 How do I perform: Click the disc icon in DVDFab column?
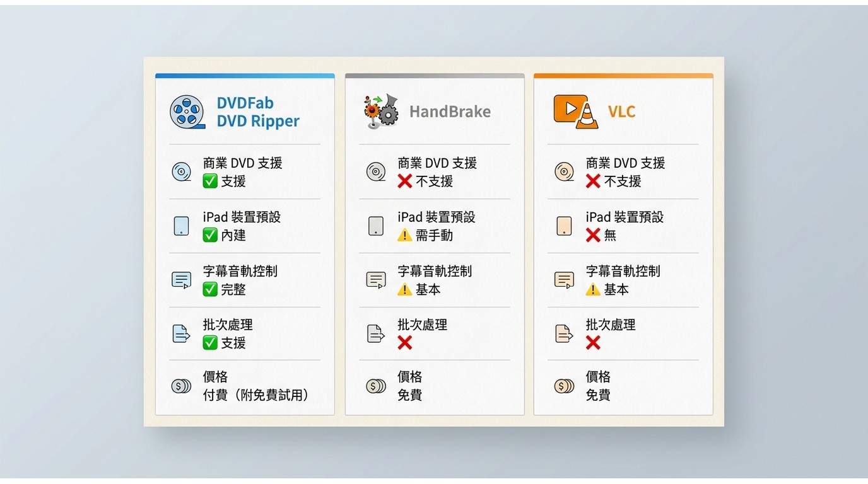181,171
